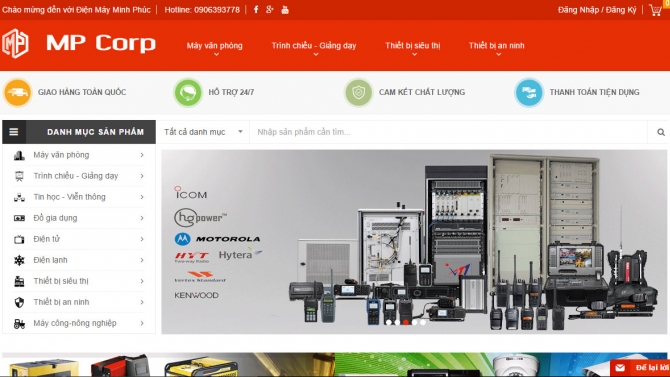This screenshot has height=377, width=670.
Task: Focus the product search input field
Action: [x=449, y=132]
